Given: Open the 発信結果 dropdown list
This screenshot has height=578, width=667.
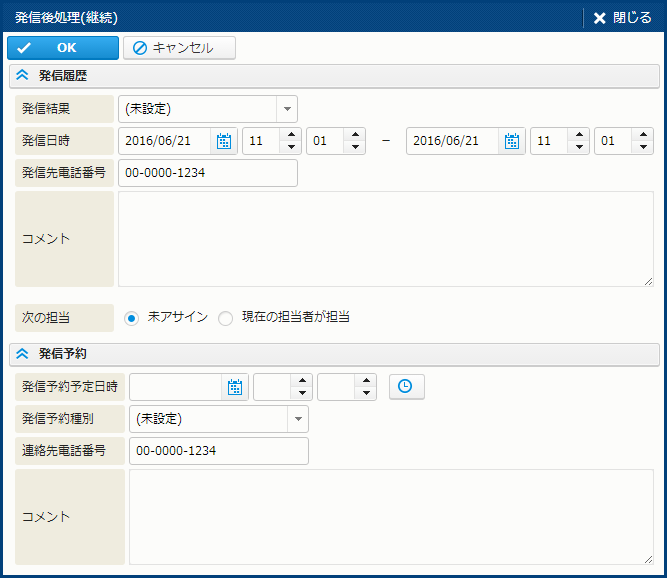Looking at the screenshot, I should click(287, 109).
